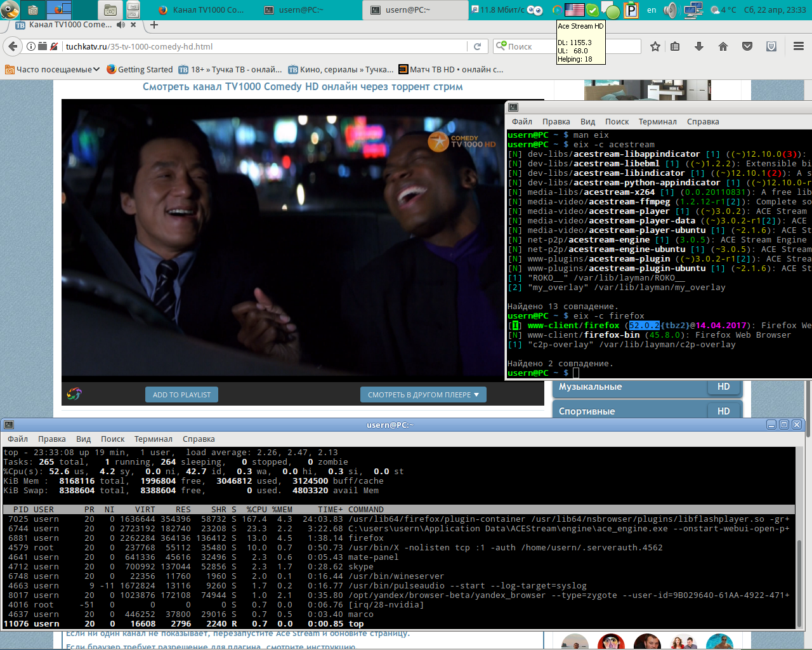Click the network speed monitor applet
Image resolution: width=812 pixels, height=650 pixels.
pos(498,10)
